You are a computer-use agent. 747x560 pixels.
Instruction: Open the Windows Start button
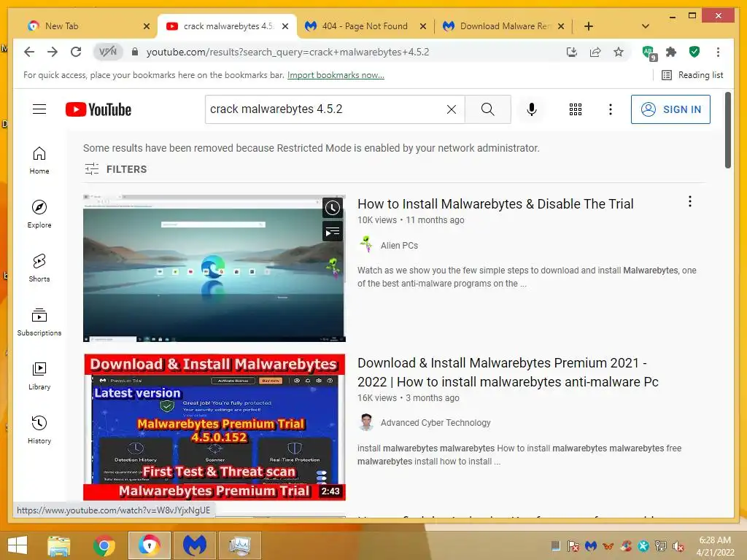(x=18, y=545)
